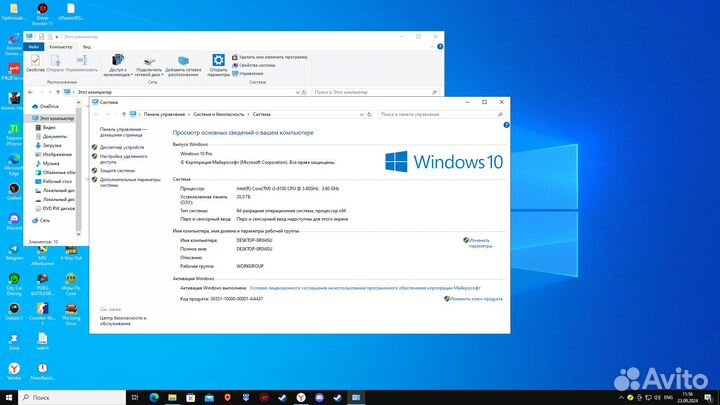Select Сеть in Explorer navigation pane
This screenshot has height=405, width=720.
pos(41,221)
